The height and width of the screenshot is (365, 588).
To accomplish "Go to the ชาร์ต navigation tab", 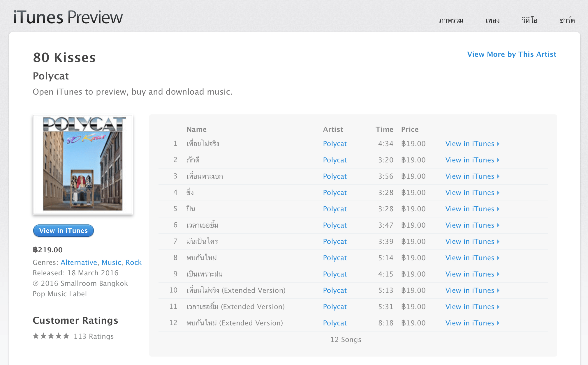I will 567,20.
